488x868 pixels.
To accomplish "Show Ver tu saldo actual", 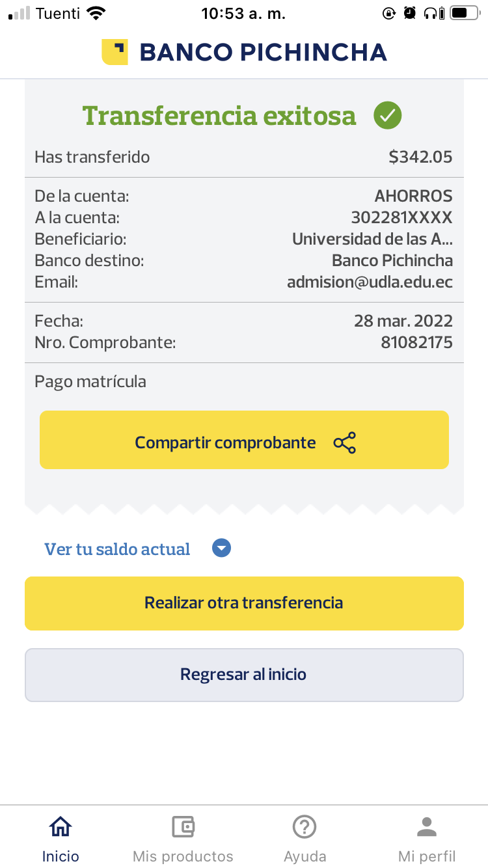I will point(117,549).
